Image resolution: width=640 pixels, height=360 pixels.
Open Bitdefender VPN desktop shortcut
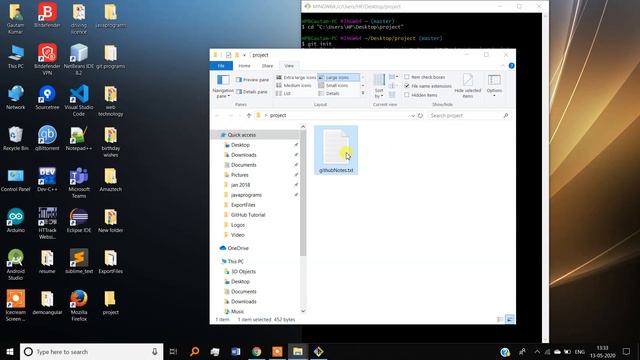pyautogui.click(x=47, y=60)
